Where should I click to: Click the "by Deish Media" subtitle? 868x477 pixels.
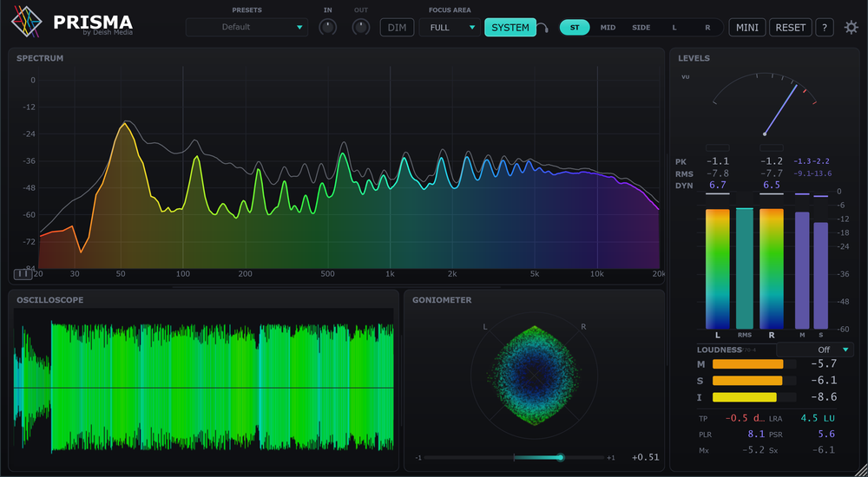pyautogui.click(x=108, y=32)
